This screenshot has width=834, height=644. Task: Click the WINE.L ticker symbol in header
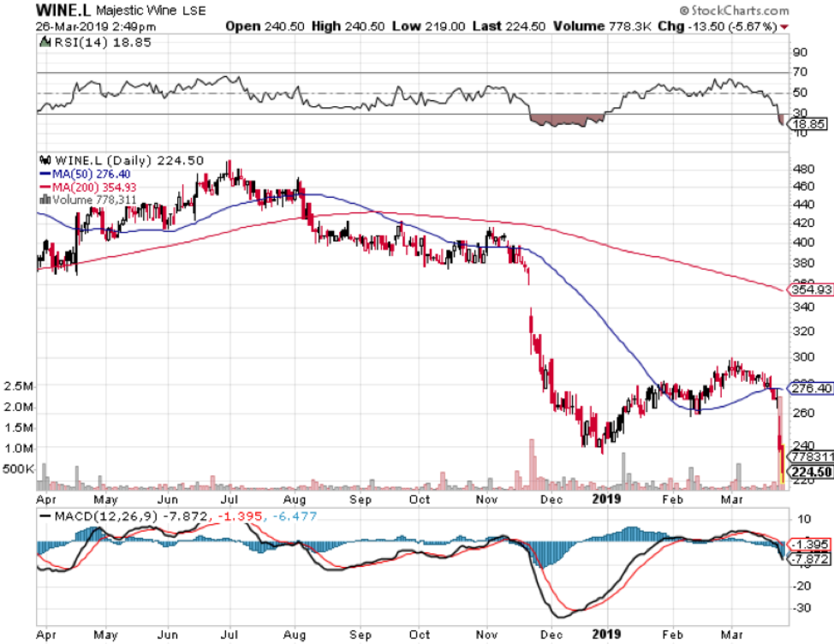coord(62,11)
